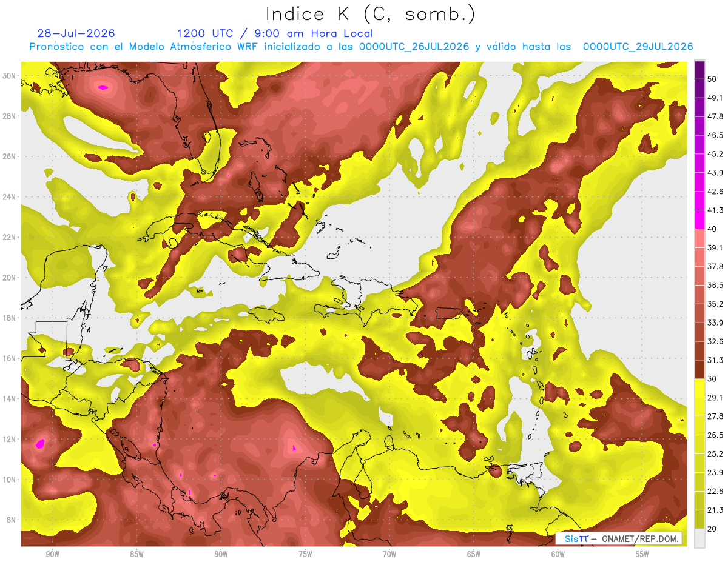Click the map title "Indice K (C, somb.)"
This screenshot has width=728, height=562.
tap(371, 14)
